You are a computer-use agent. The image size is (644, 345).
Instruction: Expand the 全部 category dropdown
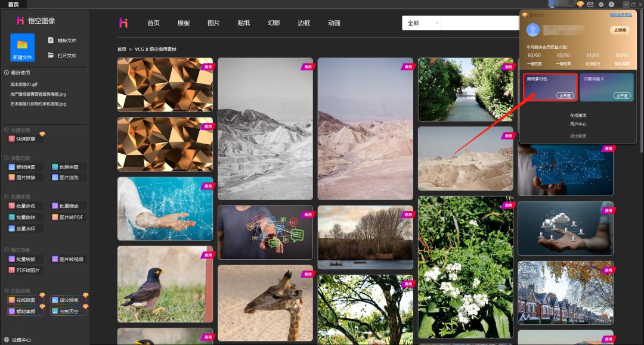point(422,23)
